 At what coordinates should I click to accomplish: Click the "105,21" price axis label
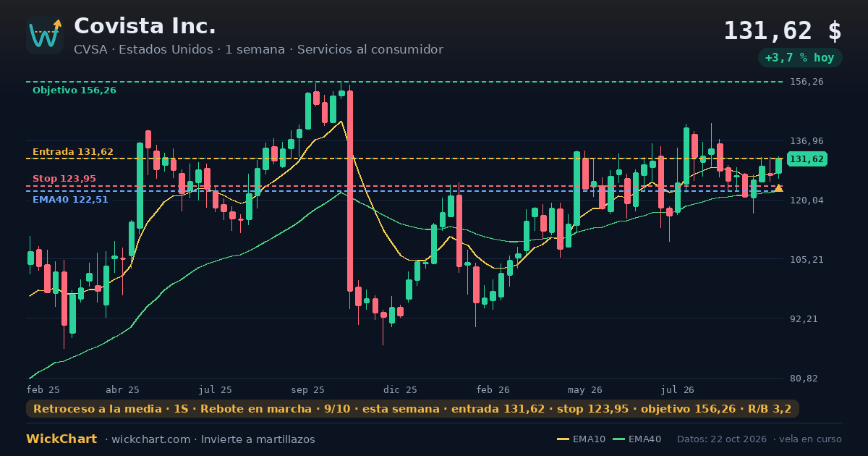tap(807, 260)
